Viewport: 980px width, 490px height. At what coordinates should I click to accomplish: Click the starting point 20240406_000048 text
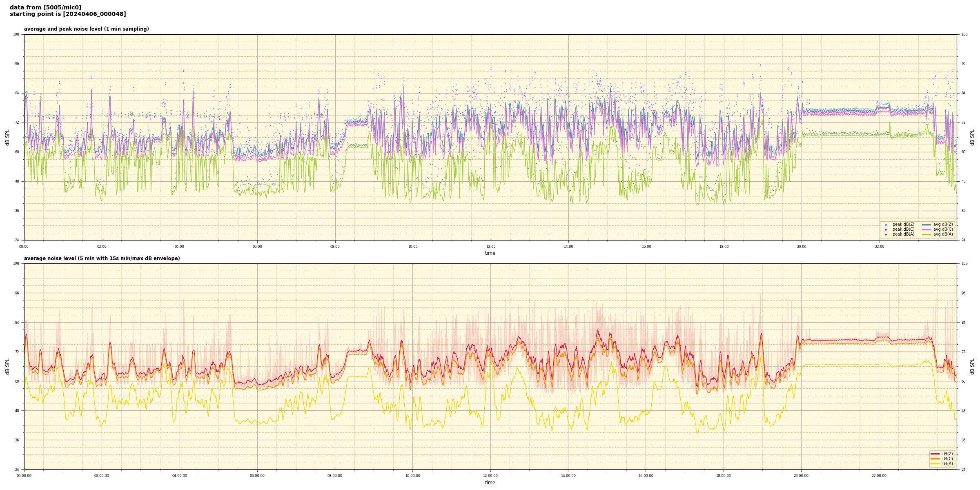(68, 14)
